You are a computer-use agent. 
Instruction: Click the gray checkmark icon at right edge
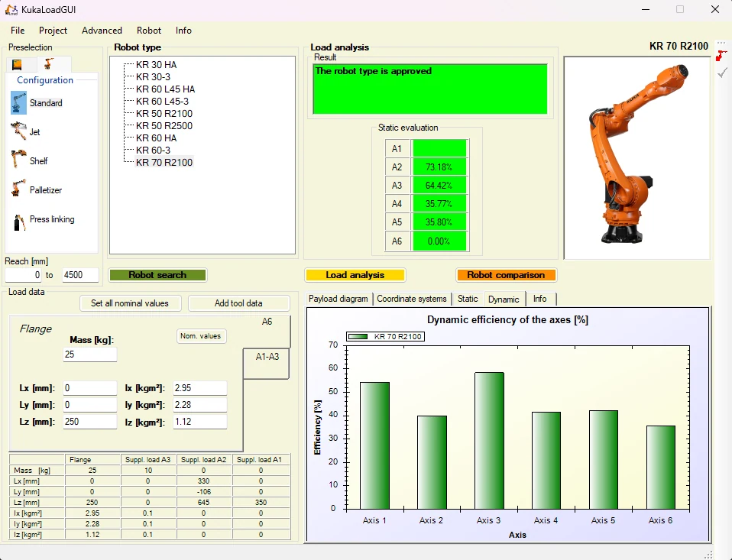coord(722,73)
